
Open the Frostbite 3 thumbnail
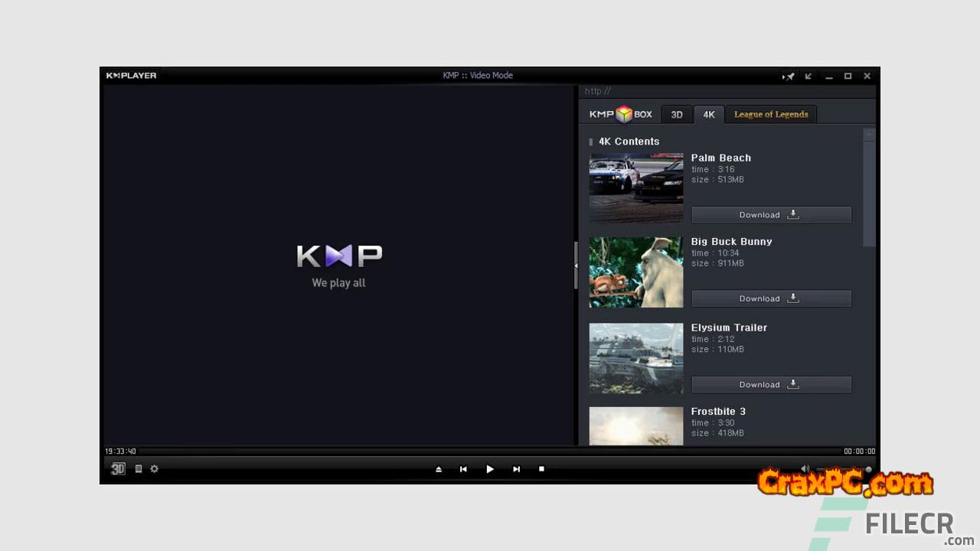pyautogui.click(x=636, y=425)
